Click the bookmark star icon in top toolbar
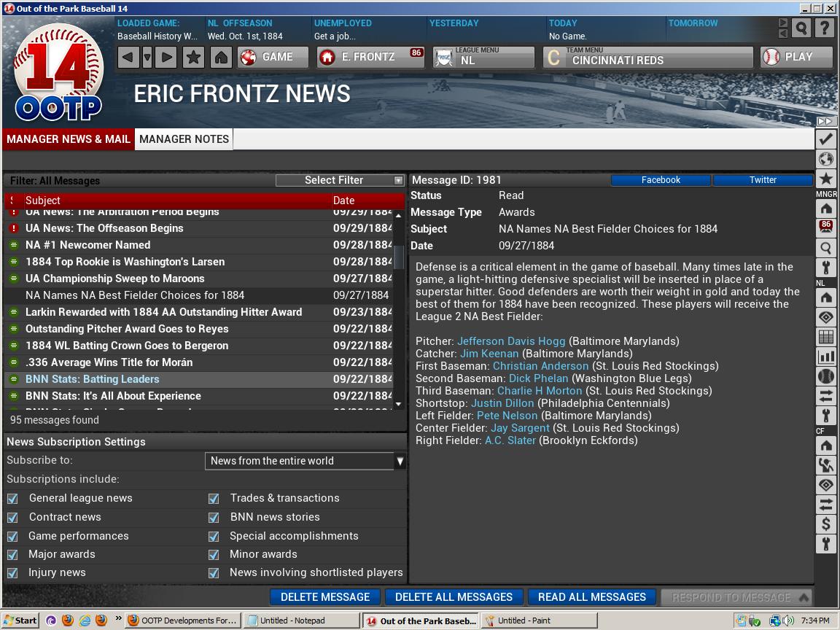 tap(193, 57)
